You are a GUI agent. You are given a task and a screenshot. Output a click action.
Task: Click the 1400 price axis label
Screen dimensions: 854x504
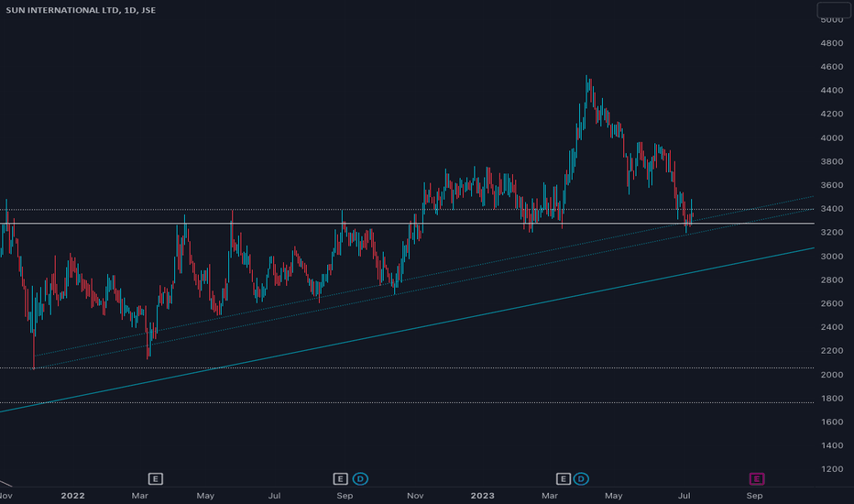[x=832, y=445]
